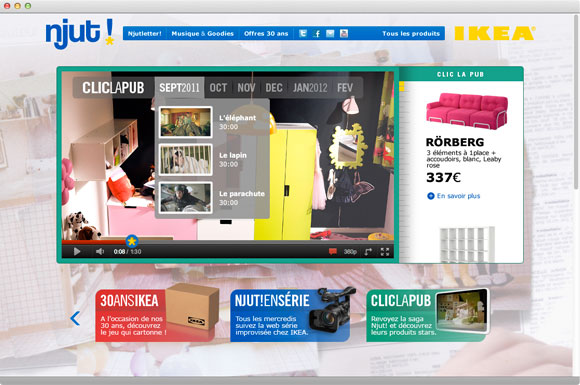This screenshot has height=385, width=580.
Task: Open the JAN2012 month tab
Action: pyautogui.click(x=310, y=88)
